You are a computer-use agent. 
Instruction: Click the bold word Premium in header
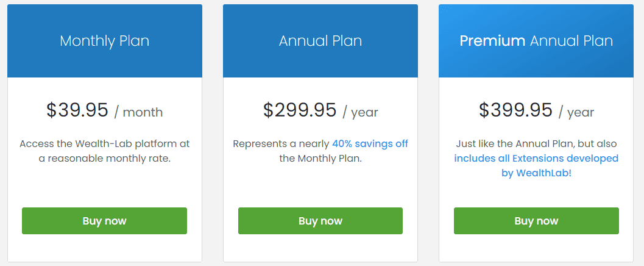point(492,41)
